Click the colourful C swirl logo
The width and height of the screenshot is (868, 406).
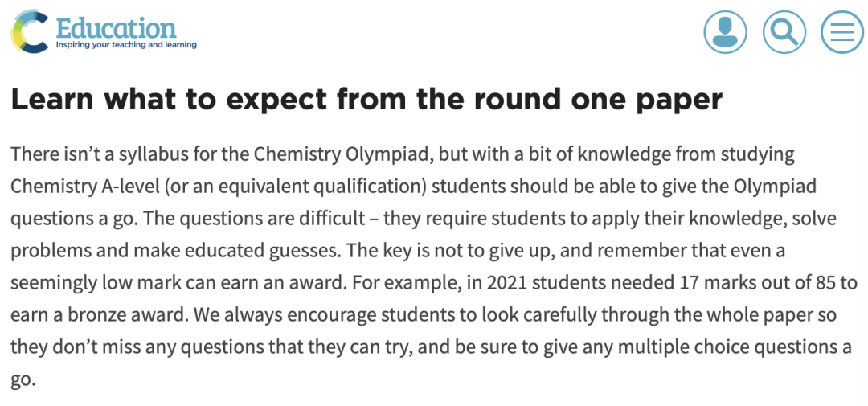point(29,31)
